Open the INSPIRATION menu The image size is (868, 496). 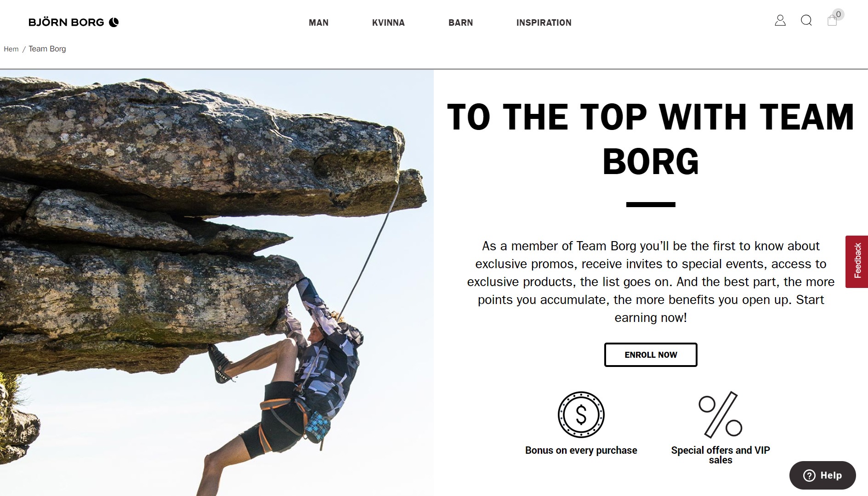544,23
